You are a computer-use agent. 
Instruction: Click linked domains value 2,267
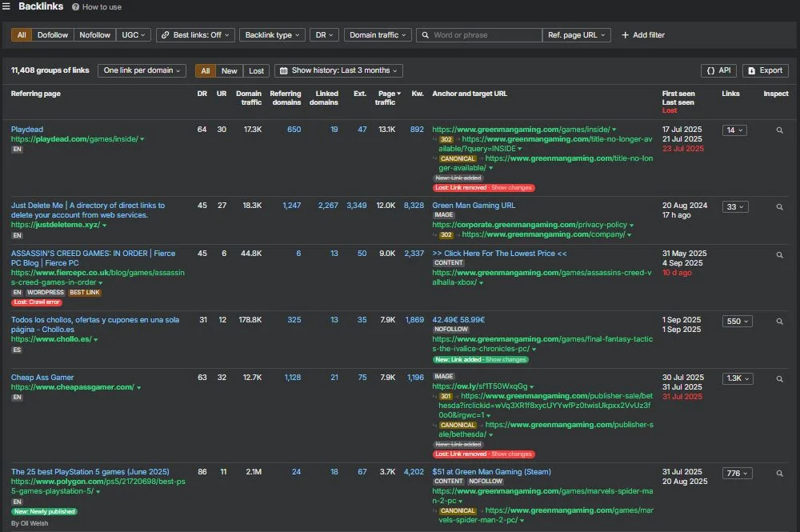pyautogui.click(x=328, y=206)
